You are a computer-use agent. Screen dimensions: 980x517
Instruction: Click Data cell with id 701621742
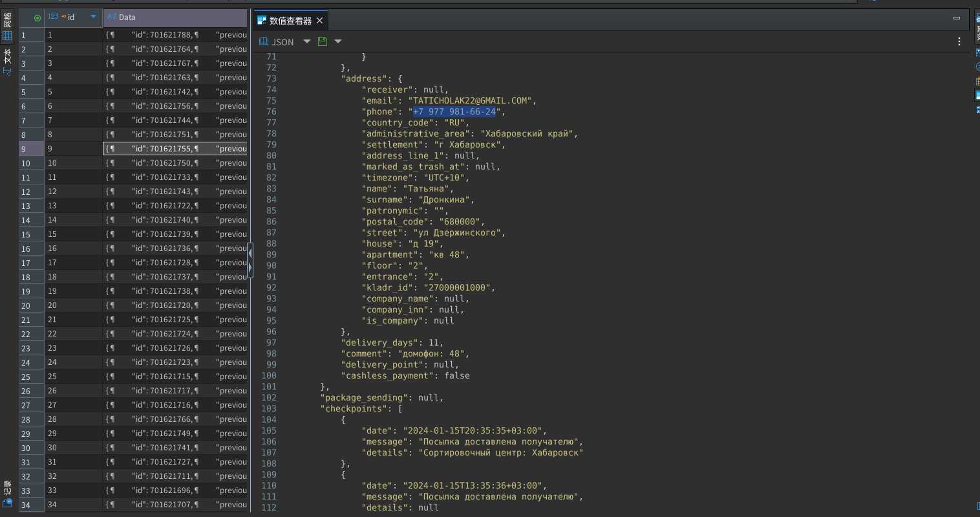pyautogui.click(x=176, y=92)
